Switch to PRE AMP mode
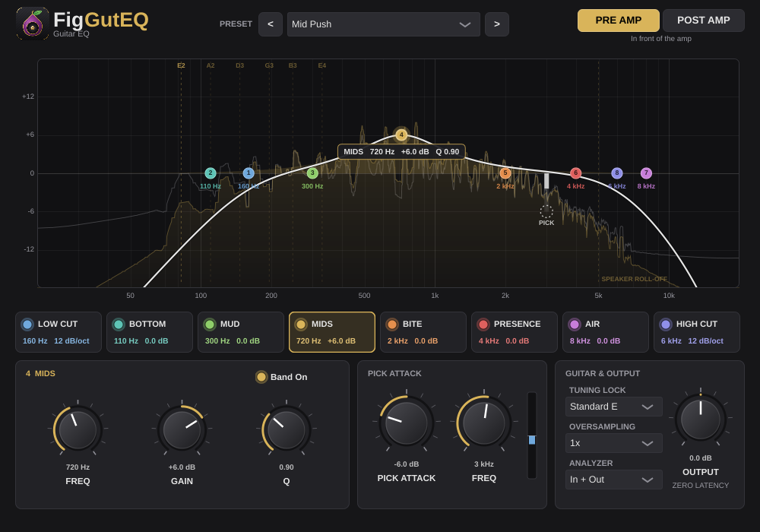Screen dimensions: 760x532 click(x=618, y=21)
